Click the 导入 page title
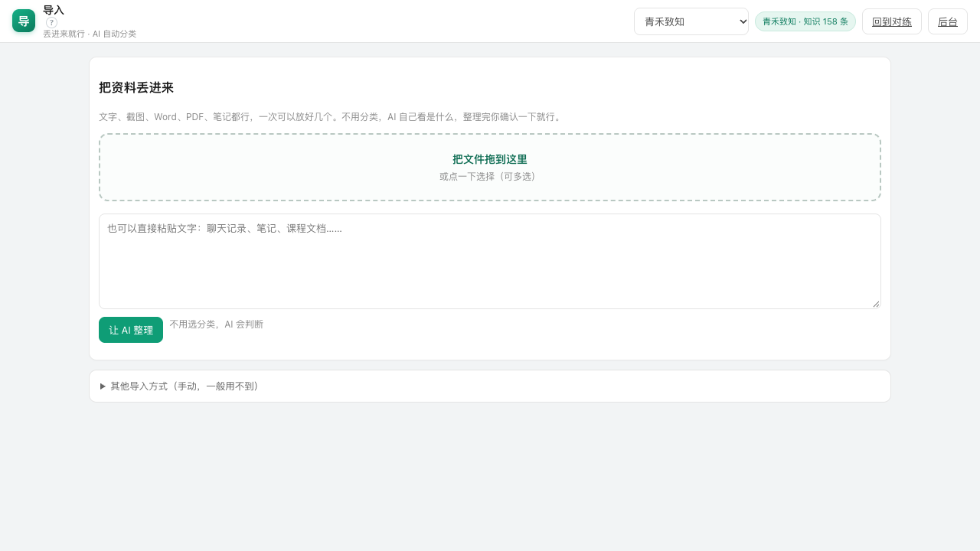This screenshot has width=980, height=551. tap(54, 10)
